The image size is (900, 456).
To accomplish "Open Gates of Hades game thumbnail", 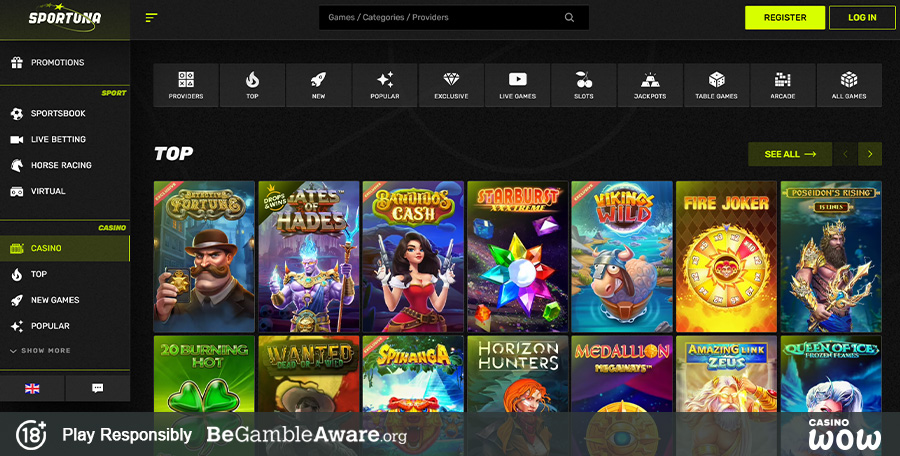I will pyautogui.click(x=309, y=257).
